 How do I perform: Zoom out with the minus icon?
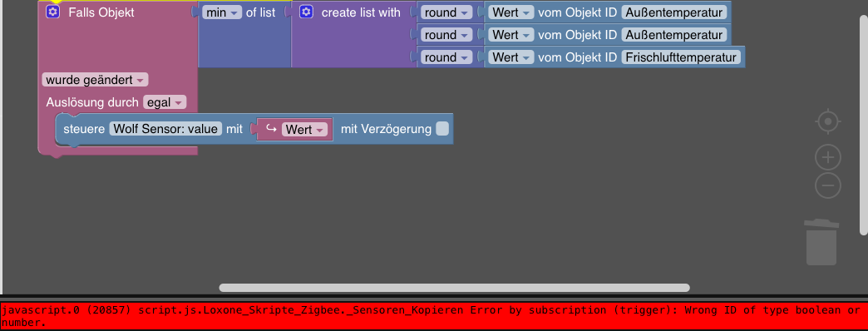828,185
